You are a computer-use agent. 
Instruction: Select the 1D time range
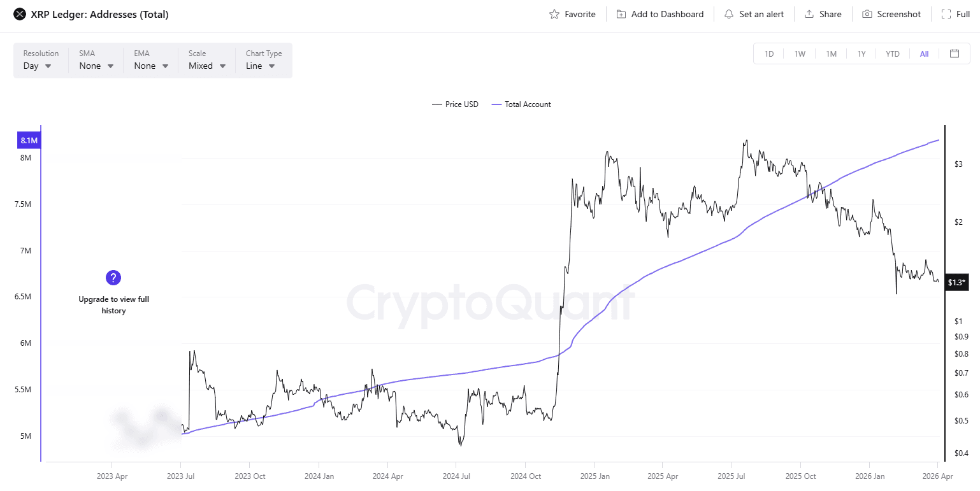tap(769, 54)
